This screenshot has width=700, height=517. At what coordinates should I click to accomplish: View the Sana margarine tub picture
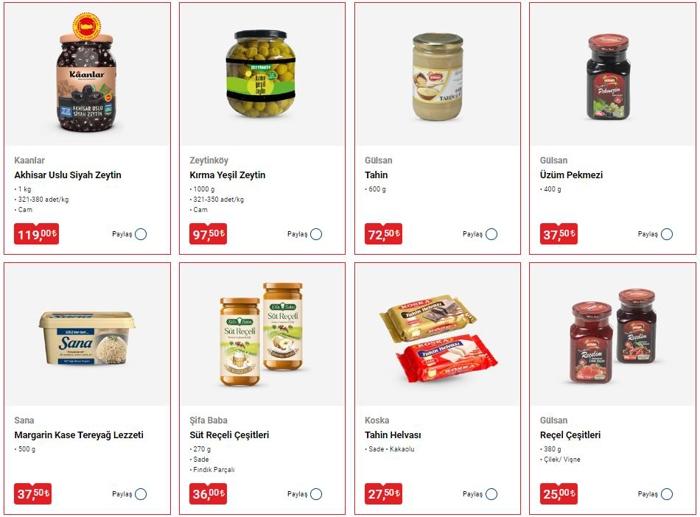point(87,338)
